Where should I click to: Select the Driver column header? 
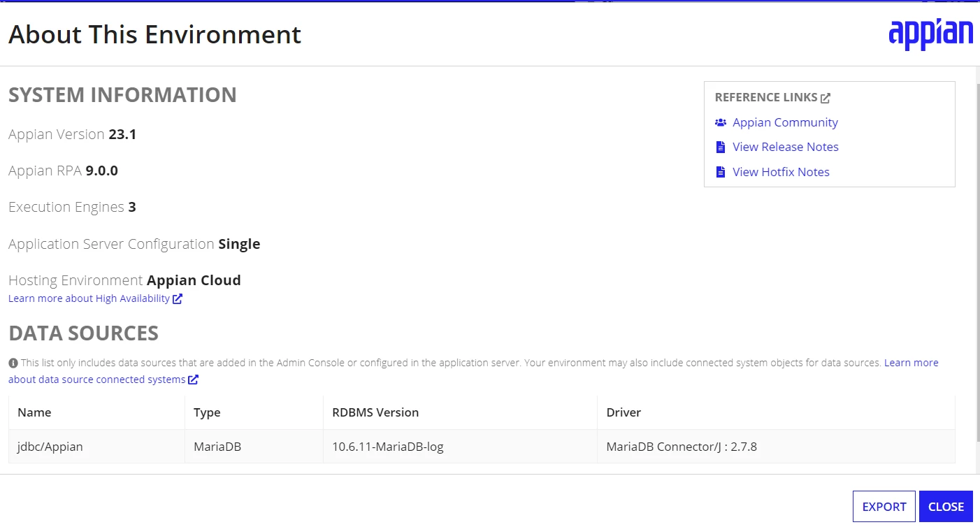coord(776,412)
